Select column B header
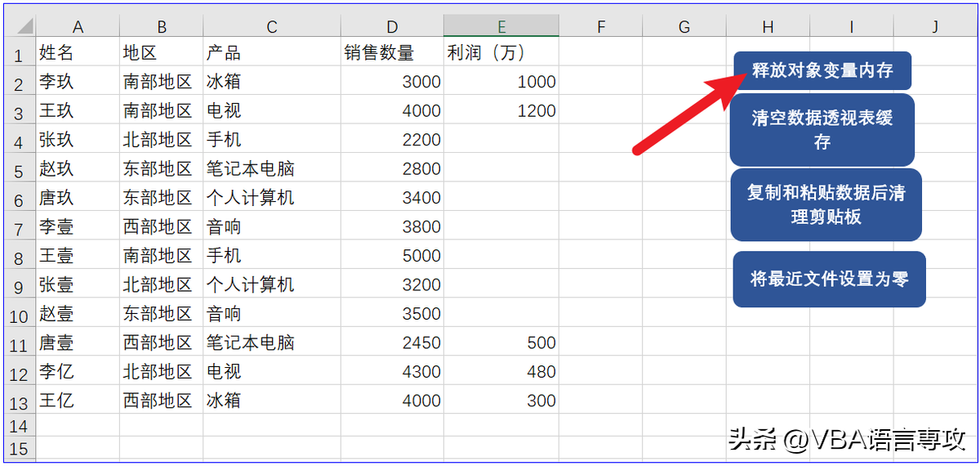This screenshot has height=466, width=980. pyautogui.click(x=161, y=27)
